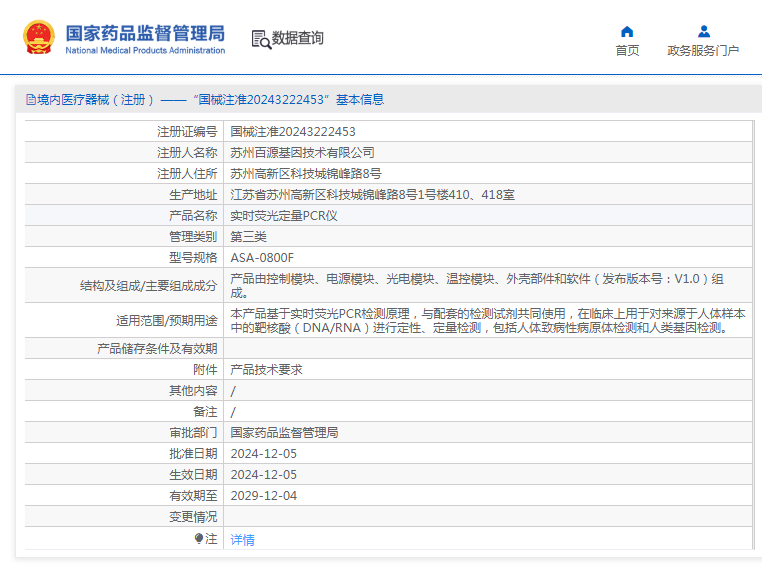762x567 pixels.
Task: Click 国家药品监督管理局 site title
Action: coord(145,34)
